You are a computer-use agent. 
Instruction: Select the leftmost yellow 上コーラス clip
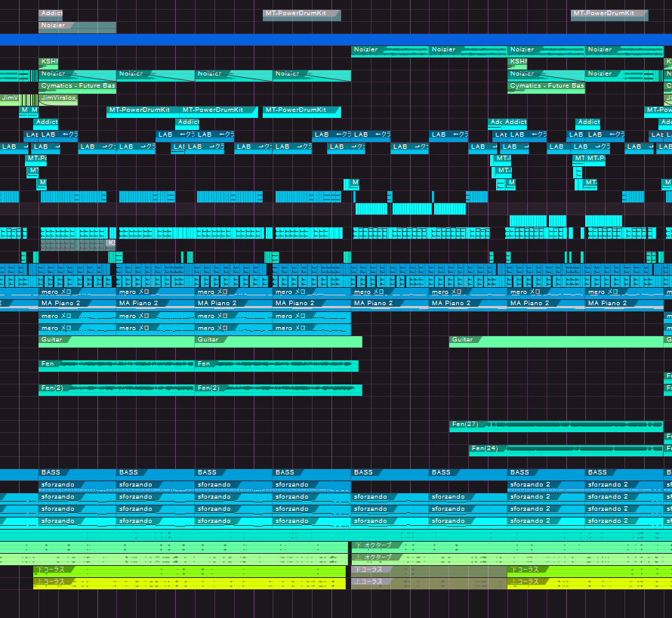190,584
